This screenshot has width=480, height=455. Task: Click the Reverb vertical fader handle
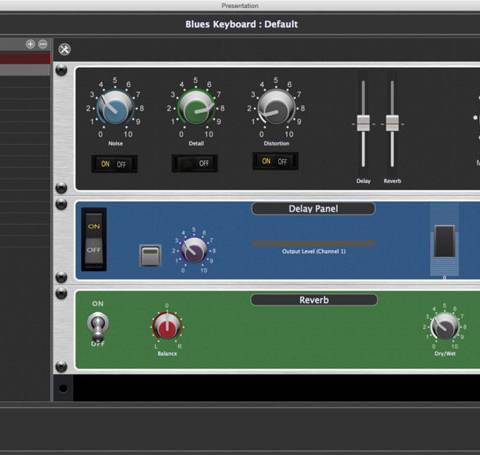point(392,123)
